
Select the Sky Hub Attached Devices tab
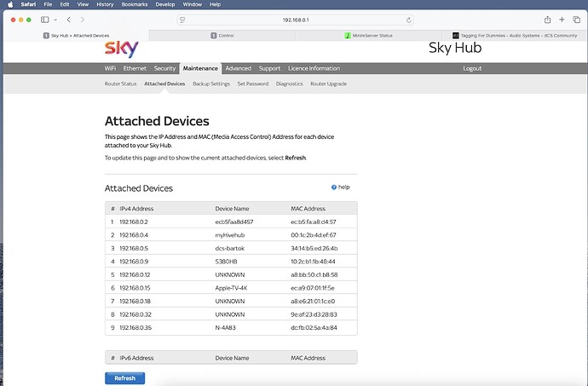pyautogui.click(x=76, y=36)
